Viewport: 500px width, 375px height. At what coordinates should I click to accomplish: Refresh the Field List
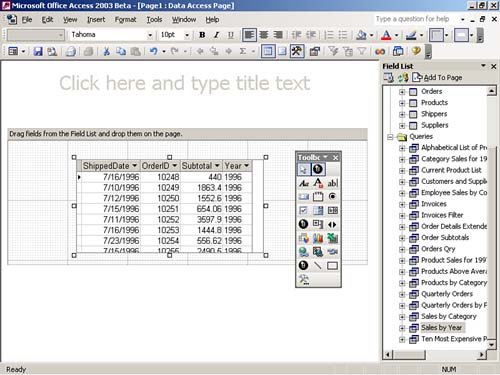tap(403, 78)
